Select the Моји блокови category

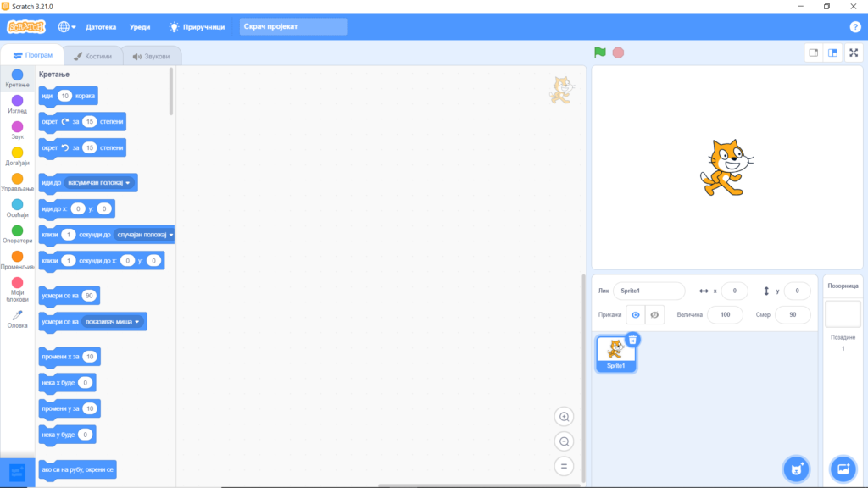[x=17, y=290]
